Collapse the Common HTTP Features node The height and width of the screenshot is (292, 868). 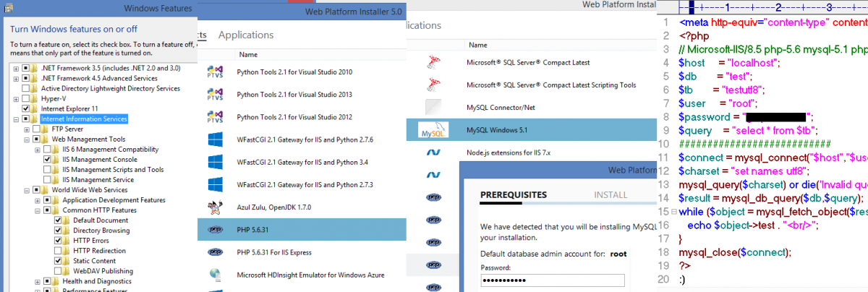point(38,210)
